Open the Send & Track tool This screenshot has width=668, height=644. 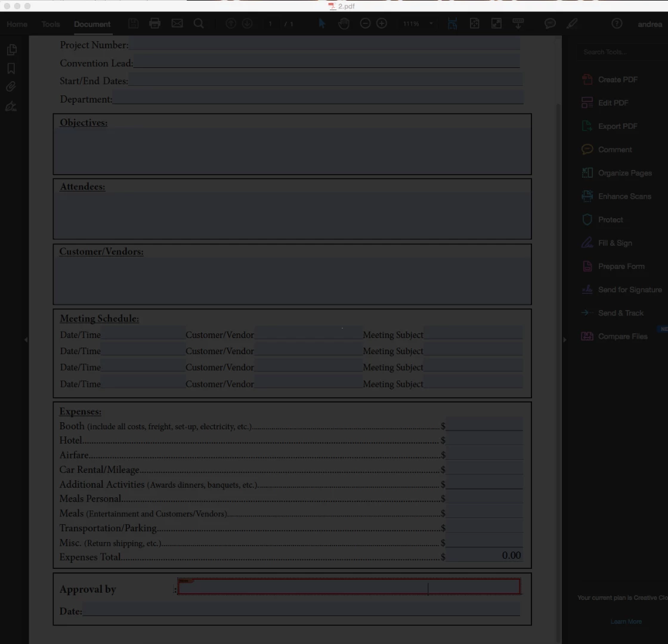coord(613,313)
